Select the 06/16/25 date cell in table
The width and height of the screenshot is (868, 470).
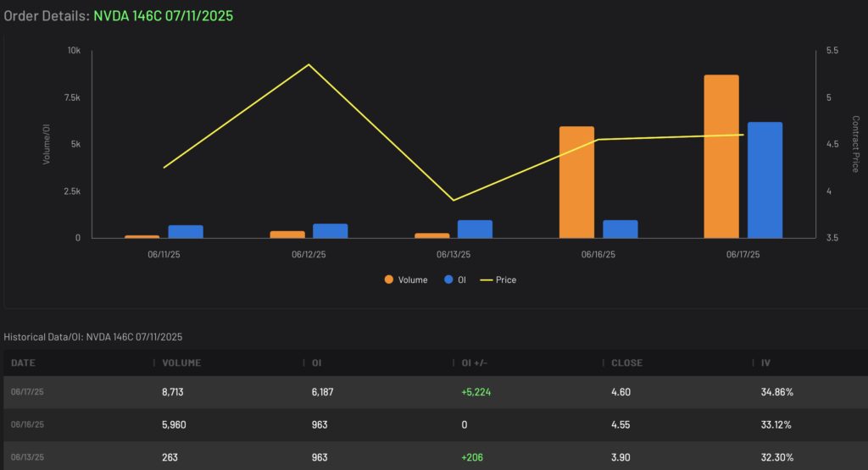(27, 424)
